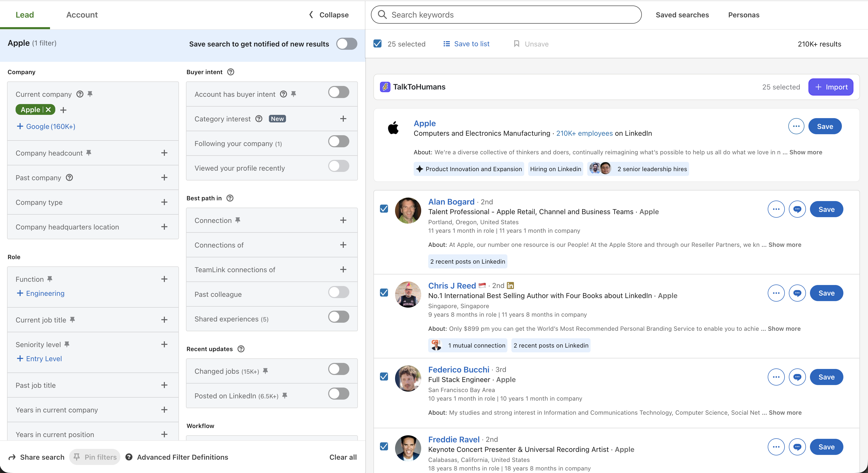868x473 pixels.
Task: Click the TalkToHumans extension logo
Action: [385, 87]
